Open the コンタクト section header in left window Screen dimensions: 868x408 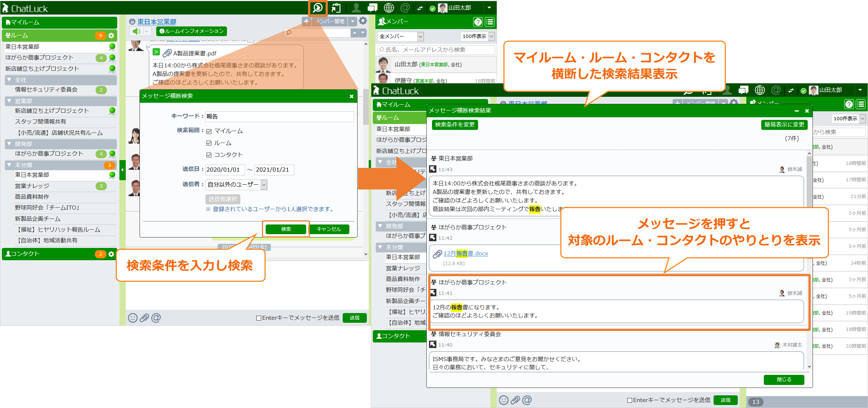(60, 254)
